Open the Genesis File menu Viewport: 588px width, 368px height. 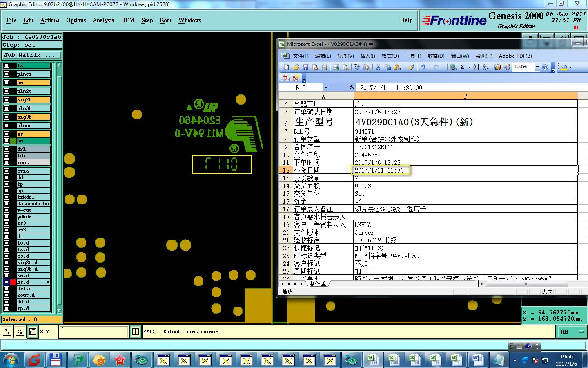(11, 20)
